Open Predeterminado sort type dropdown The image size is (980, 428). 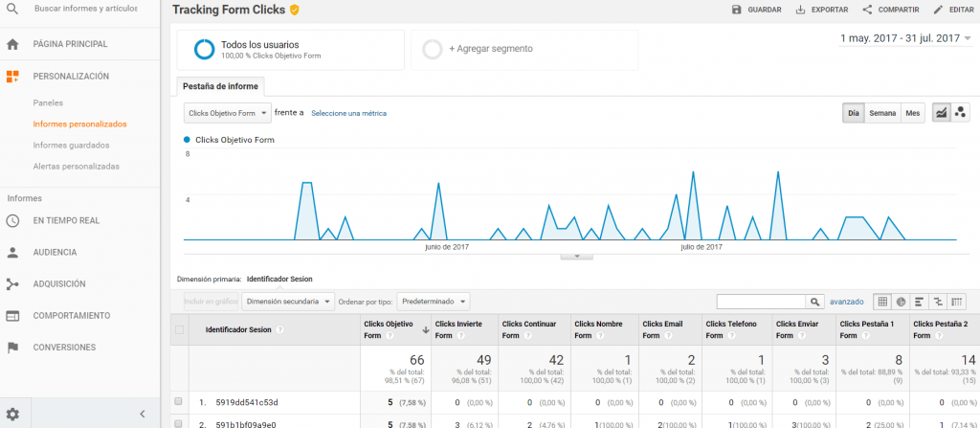click(x=434, y=302)
